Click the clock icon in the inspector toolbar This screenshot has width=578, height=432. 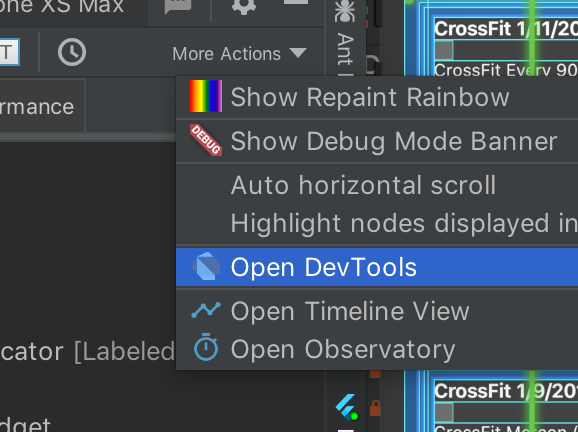tap(72, 52)
